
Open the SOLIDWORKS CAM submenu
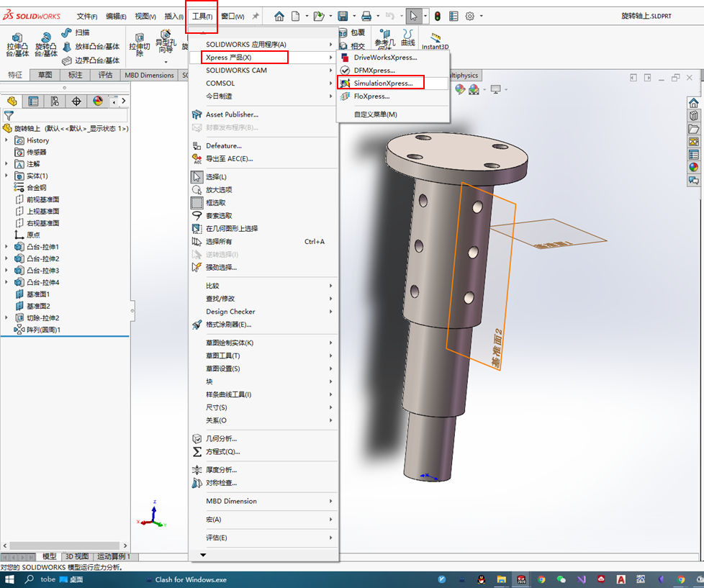(263, 71)
